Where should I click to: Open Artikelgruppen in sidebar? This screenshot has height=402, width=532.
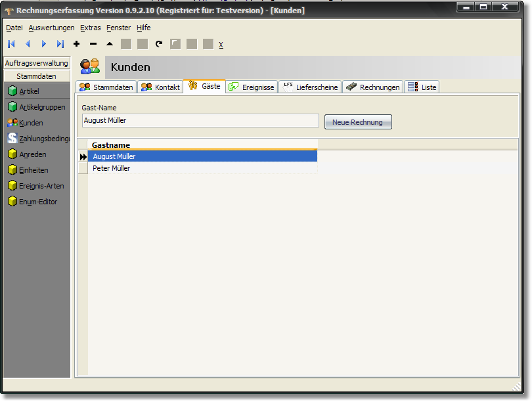coord(37,107)
